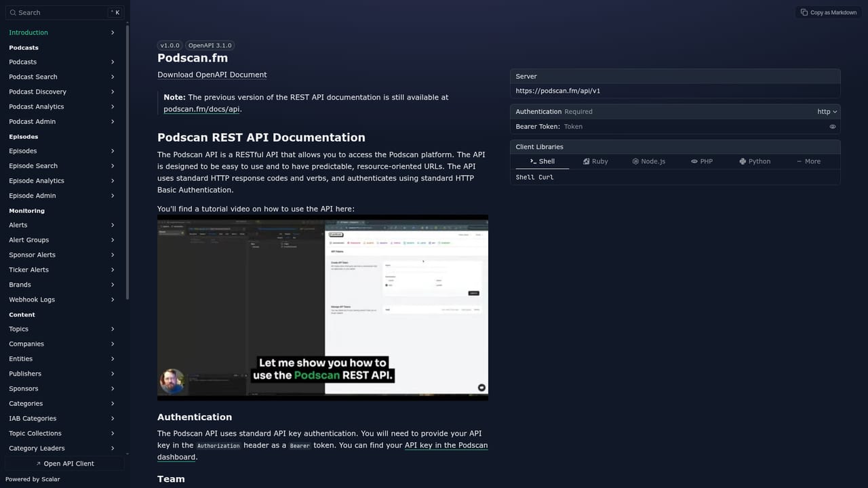
Task: Expand Podcast Discovery in the sidebar
Action: (x=113, y=92)
